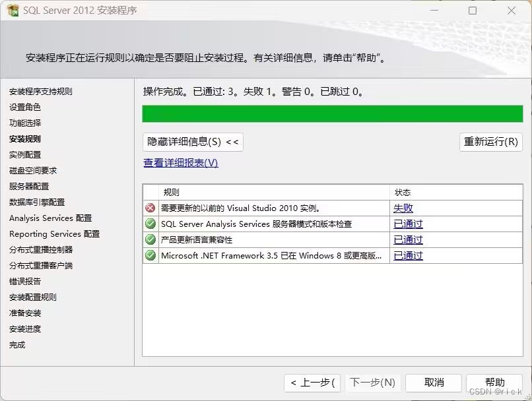Click the 帮助 button
This screenshot has width=532, height=401.
(x=494, y=383)
